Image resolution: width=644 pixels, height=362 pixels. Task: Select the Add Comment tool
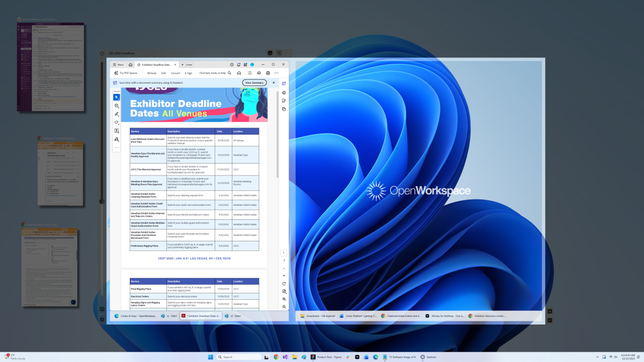[x=116, y=106]
